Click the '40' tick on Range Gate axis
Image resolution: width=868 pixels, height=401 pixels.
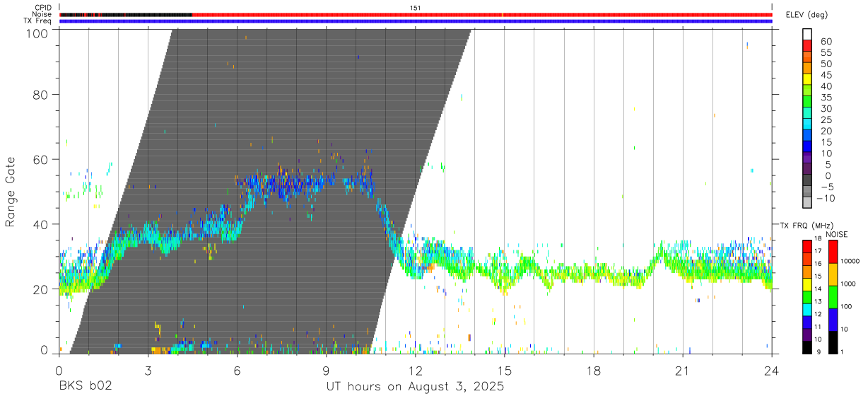point(40,224)
